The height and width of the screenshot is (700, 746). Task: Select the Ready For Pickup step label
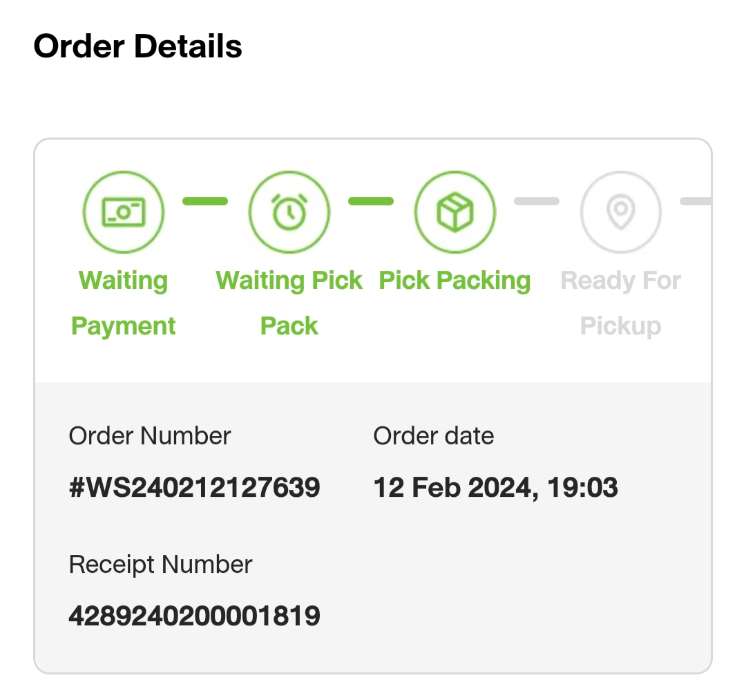pos(620,303)
